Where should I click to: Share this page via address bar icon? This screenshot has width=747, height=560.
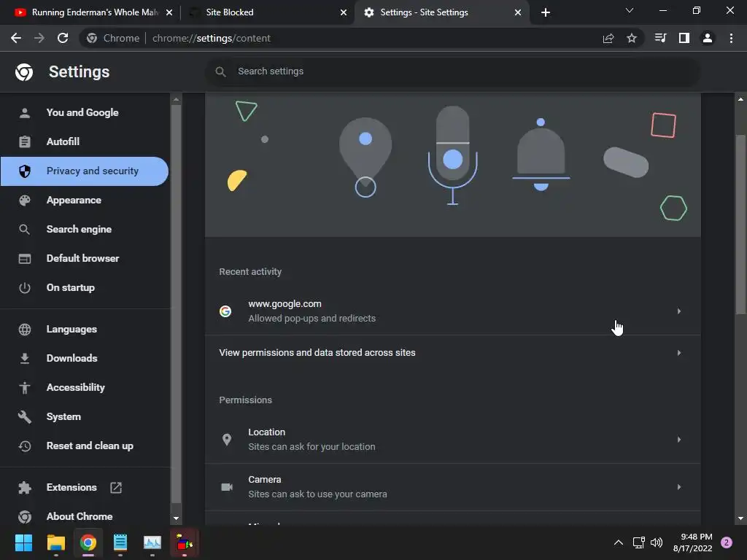click(x=608, y=38)
